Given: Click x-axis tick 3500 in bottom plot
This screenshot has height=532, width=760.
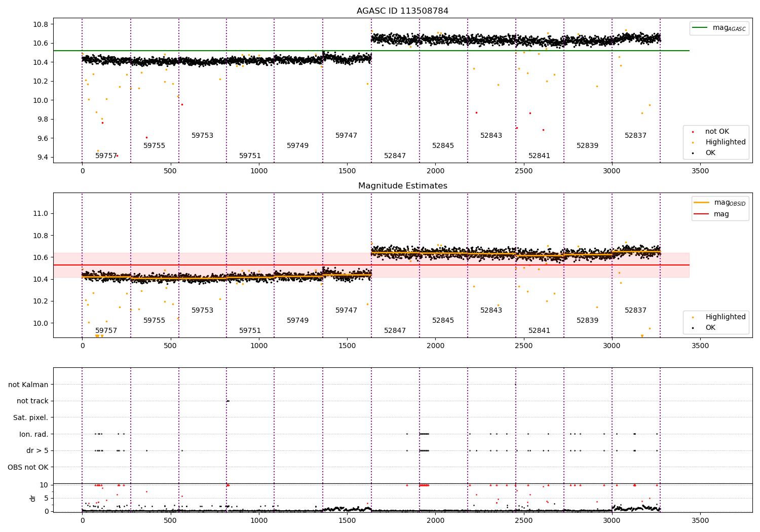Looking at the screenshot, I should tap(700, 521).
